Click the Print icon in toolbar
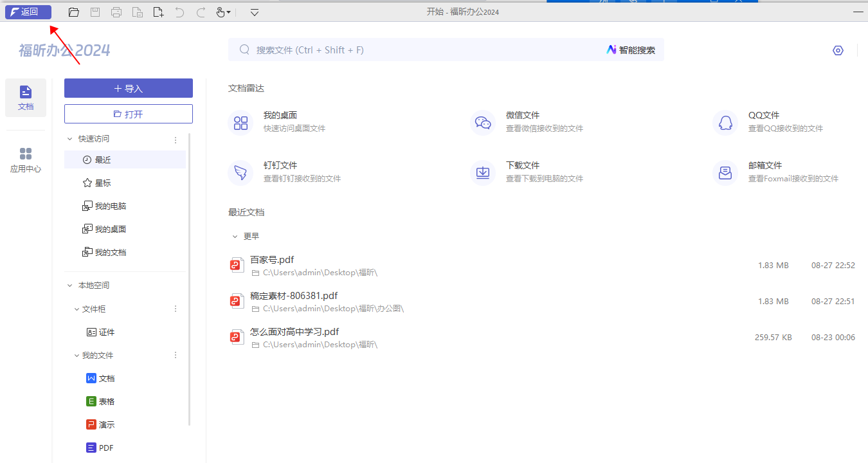 point(116,12)
